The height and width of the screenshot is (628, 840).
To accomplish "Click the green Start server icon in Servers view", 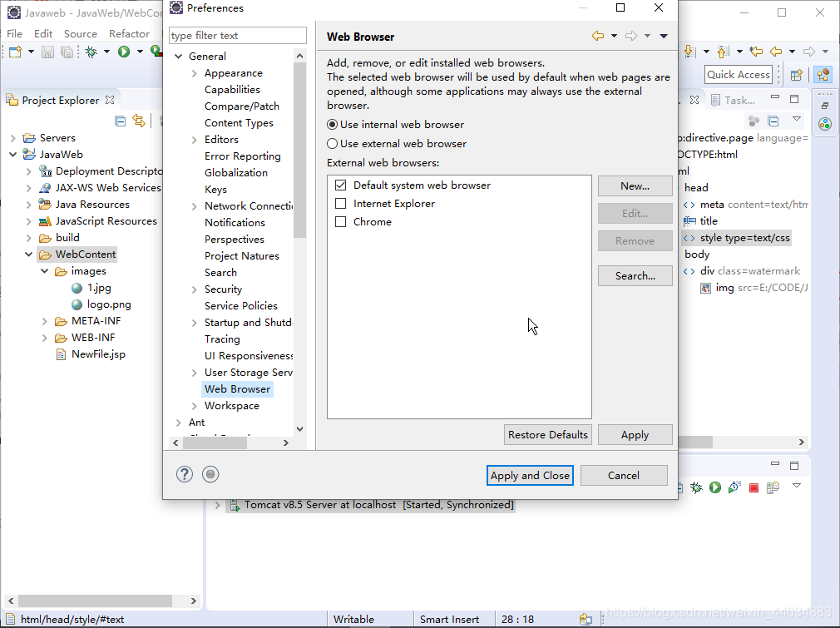I will click(715, 487).
